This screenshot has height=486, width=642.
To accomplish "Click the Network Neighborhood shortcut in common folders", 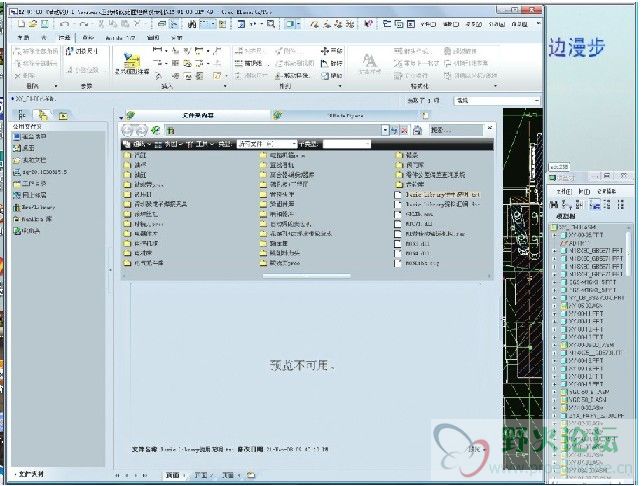I will coord(30,195).
